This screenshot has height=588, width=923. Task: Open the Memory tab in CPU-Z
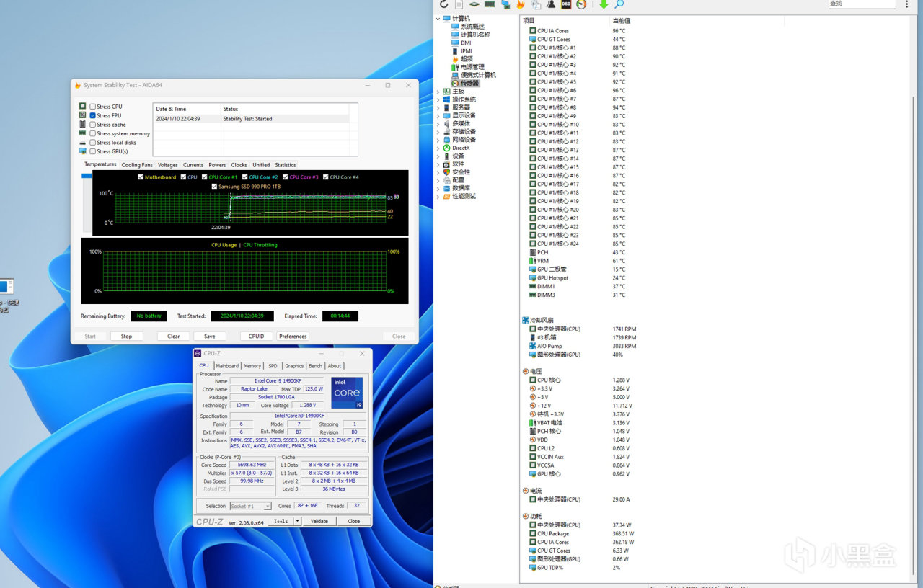click(x=252, y=366)
